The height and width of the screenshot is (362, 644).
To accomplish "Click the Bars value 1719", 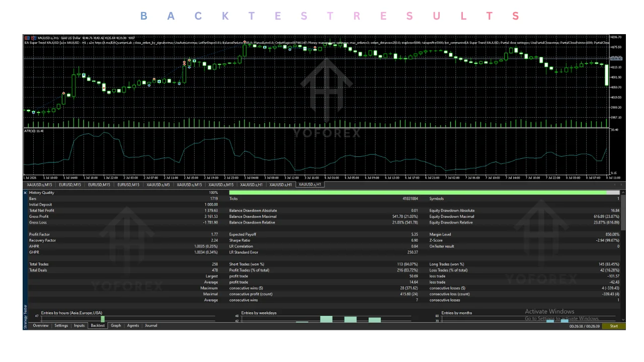I will pos(214,199).
